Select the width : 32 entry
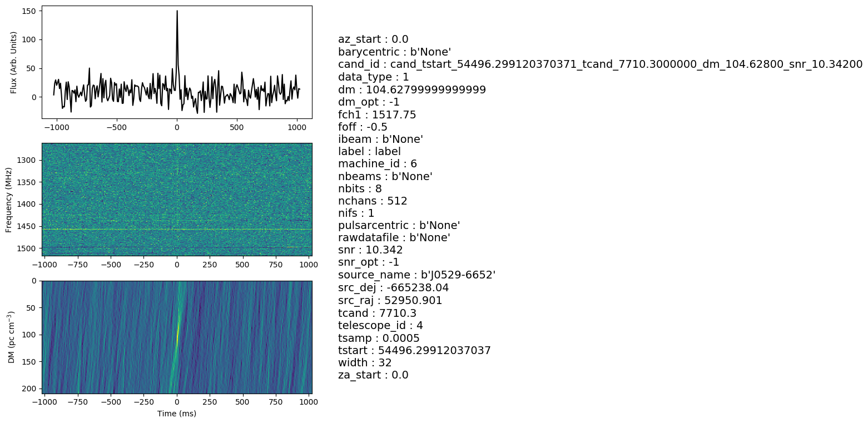The width and height of the screenshot is (868, 423). 365,362
